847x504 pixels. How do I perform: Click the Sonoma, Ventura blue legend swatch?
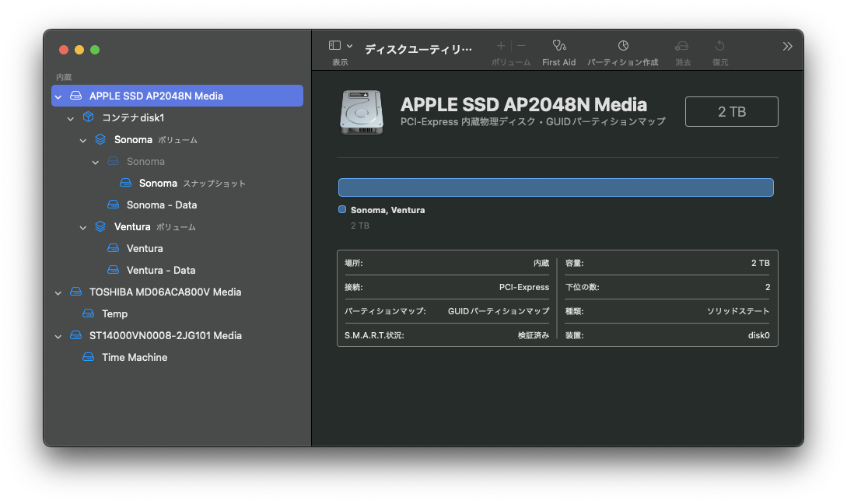coord(342,209)
